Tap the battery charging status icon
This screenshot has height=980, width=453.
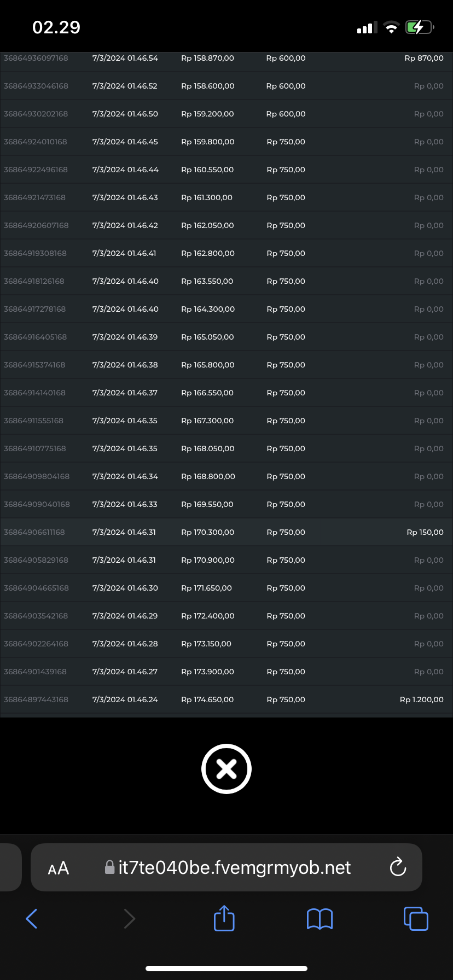click(419, 27)
